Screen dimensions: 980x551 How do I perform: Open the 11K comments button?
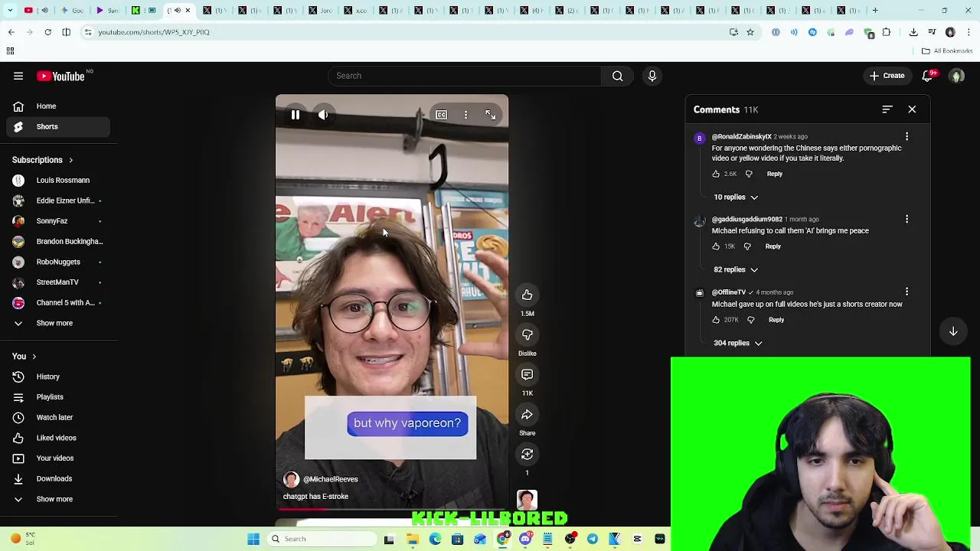(527, 375)
